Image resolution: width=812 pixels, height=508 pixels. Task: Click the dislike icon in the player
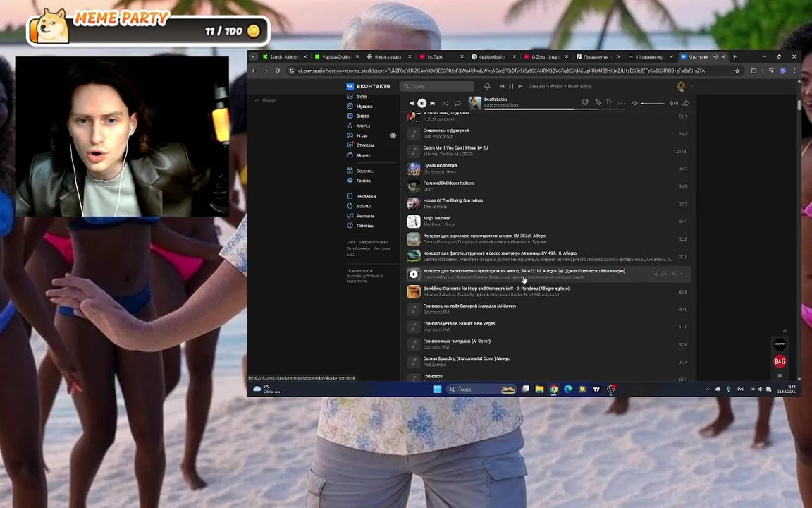(x=584, y=102)
